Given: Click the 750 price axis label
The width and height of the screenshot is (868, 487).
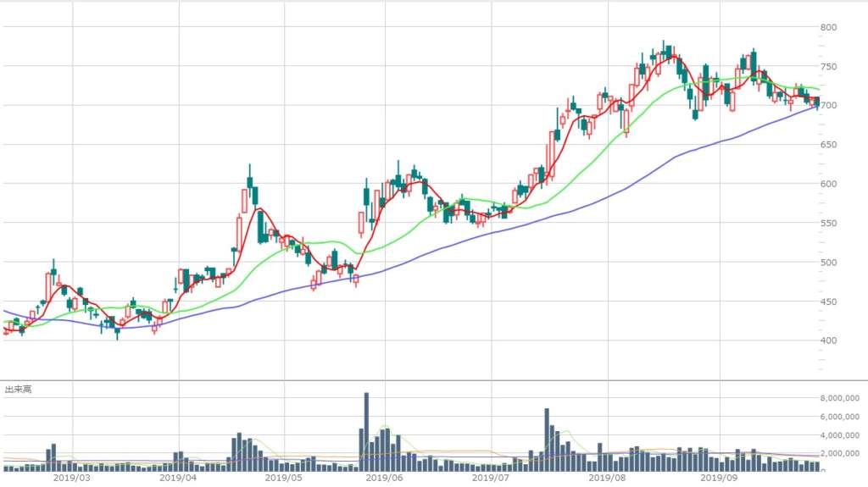Looking at the screenshot, I should (828, 66).
